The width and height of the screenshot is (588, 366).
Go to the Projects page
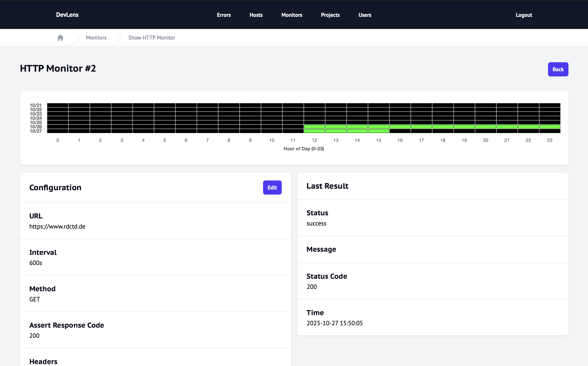pyautogui.click(x=330, y=15)
